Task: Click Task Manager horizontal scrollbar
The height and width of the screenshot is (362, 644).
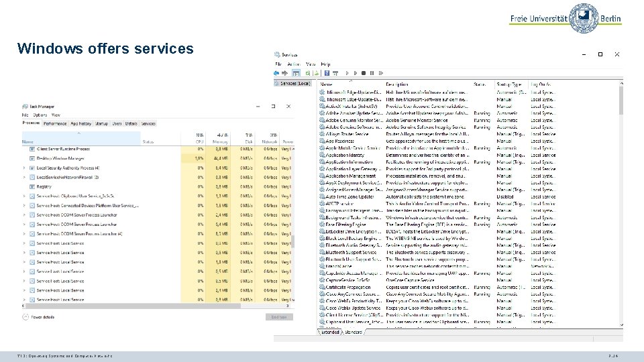Action: point(131,306)
